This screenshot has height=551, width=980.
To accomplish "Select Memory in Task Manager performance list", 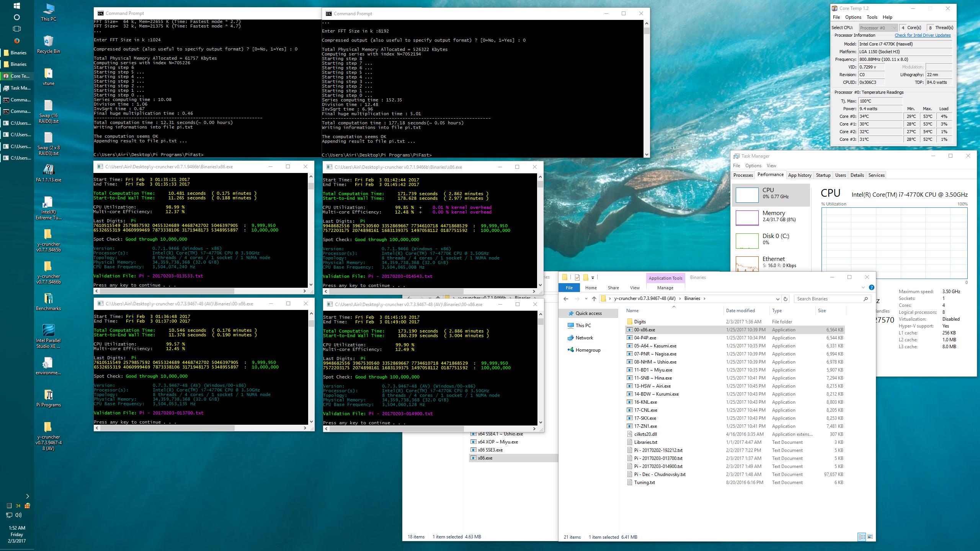I will [771, 218].
